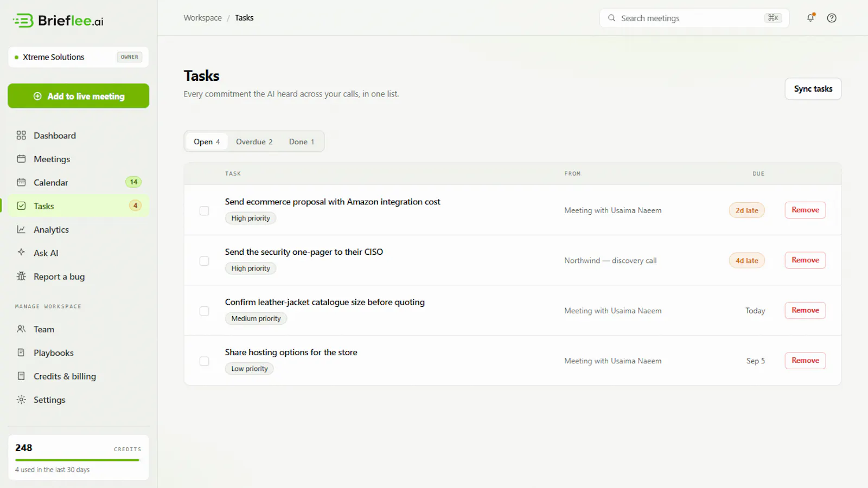This screenshot has width=868, height=488.
Task: Click Add to live meeting button
Action: point(78,96)
